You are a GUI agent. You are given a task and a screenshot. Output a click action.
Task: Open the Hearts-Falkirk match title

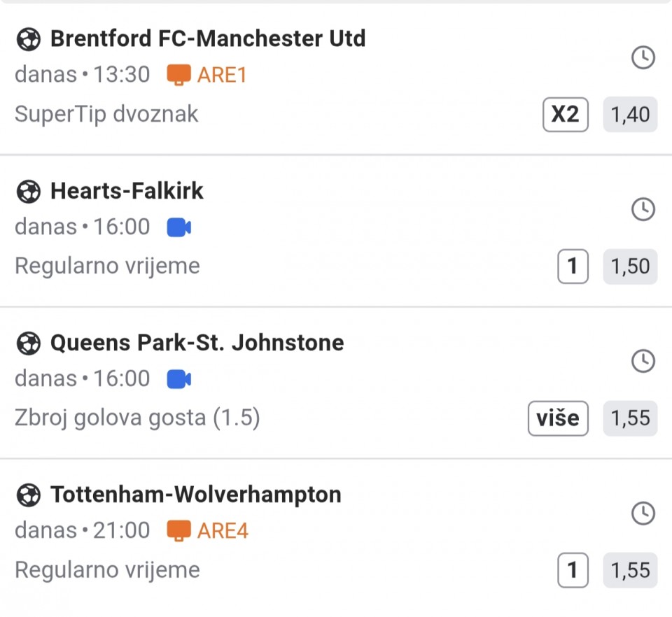pos(127,190)
